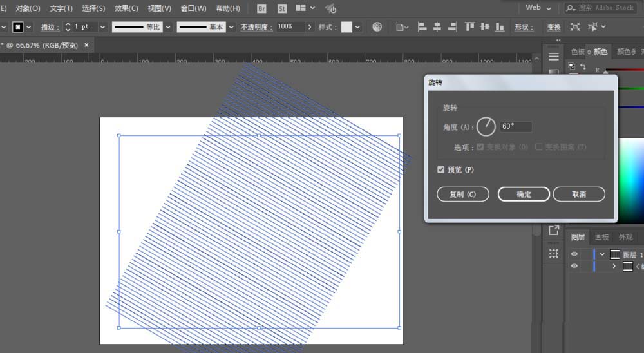The image size is (644, 353).
Task: Hide the sublayer with its eye icon
Action: (574, 266)
